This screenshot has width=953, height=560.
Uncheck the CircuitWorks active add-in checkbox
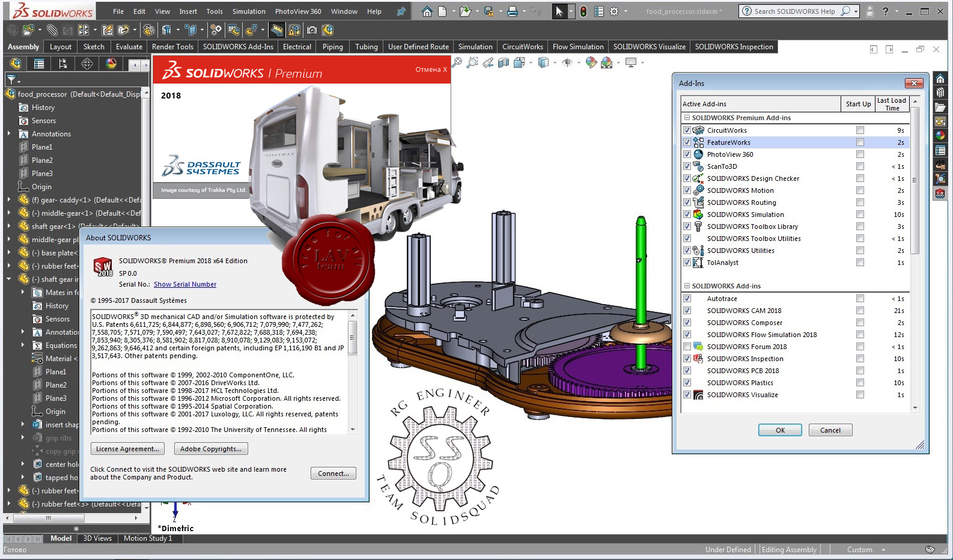[x=687, y=130]
